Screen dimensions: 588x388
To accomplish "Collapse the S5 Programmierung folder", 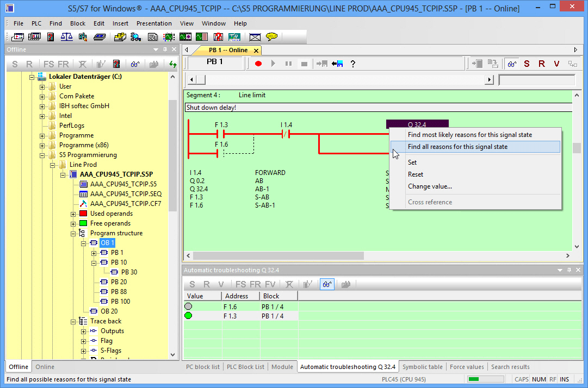I will click(42, 155).
